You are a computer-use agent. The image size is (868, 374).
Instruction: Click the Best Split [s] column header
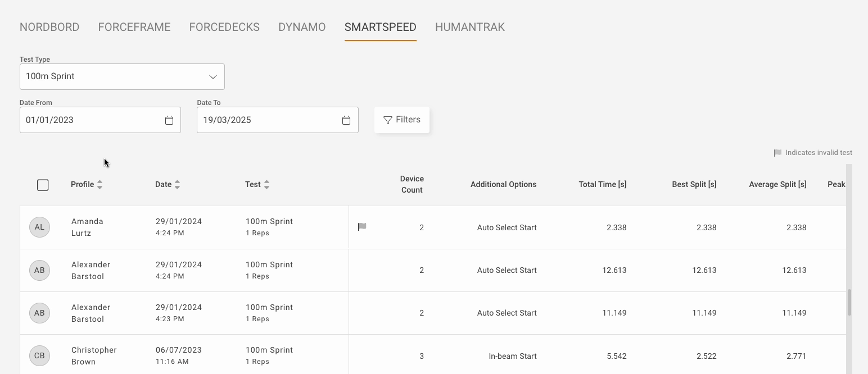point(694,184)
